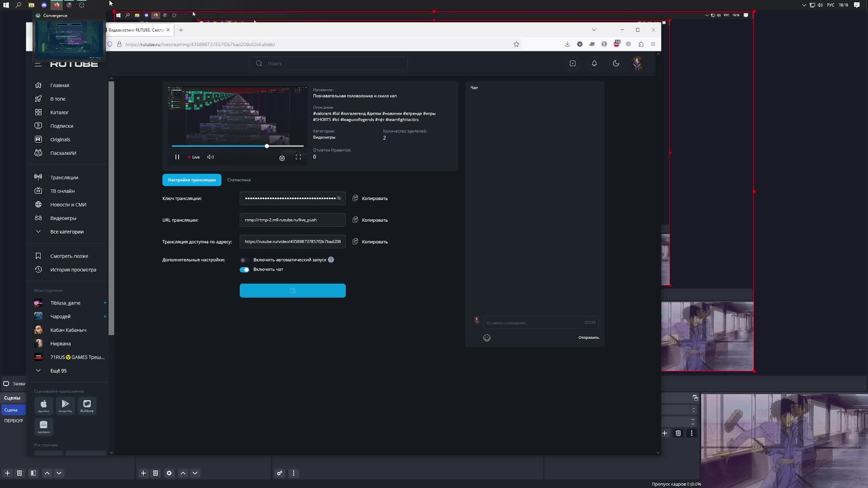Enter fullscreen for the stream preview
Viewport: 868px width, 488px height.
click(298, 157)
